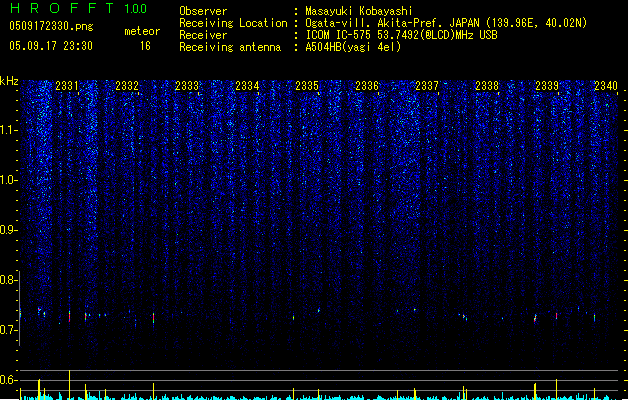Click the 2331 time marker

point(67,86)
